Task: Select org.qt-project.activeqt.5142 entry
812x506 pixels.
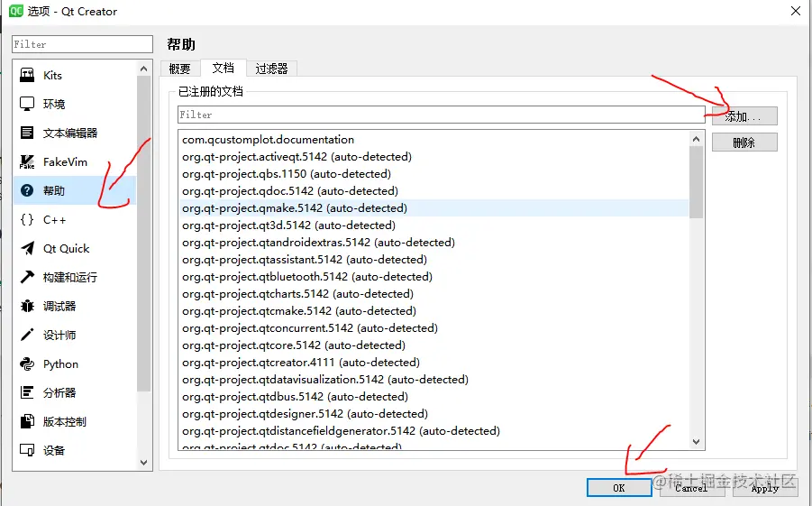Action: 434,157
